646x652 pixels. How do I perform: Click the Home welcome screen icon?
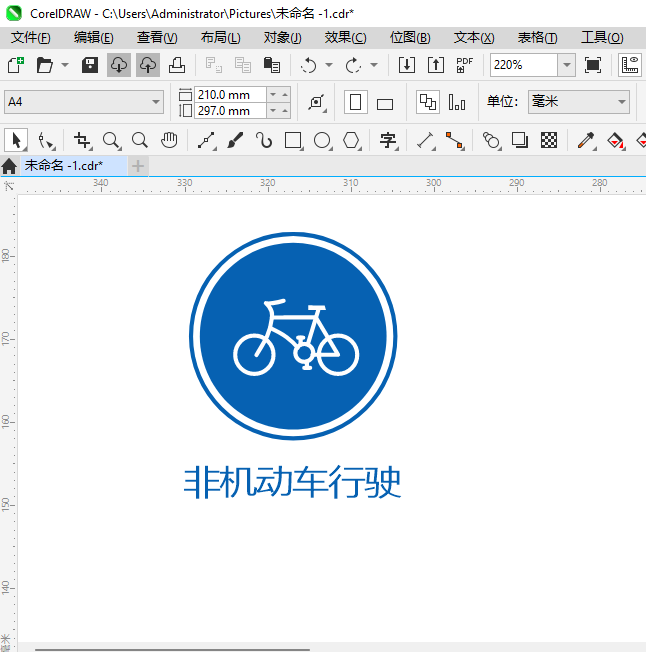(x=9, y=166)
